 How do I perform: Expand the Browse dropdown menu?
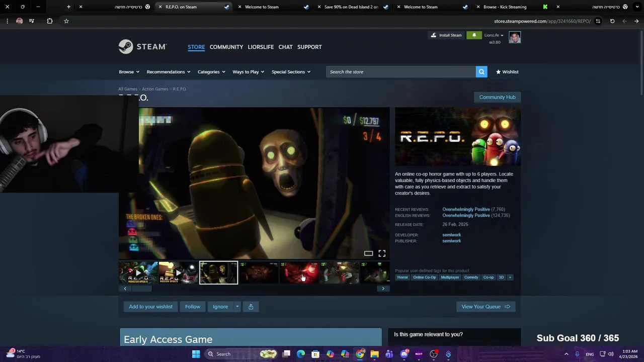pos(129,72)
